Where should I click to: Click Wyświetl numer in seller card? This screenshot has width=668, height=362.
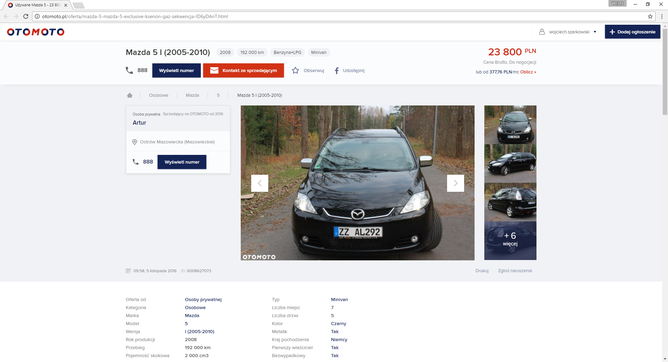pos(182,162)
